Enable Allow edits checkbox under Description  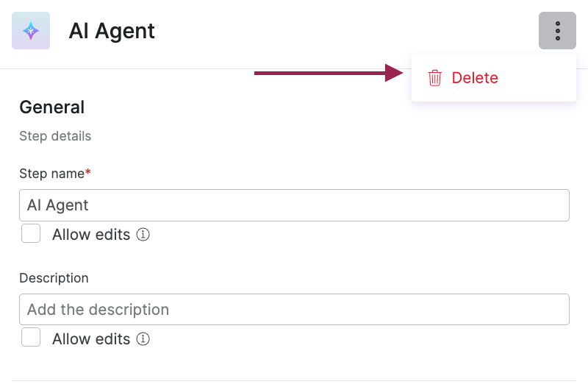pyautogui.click(x=31, y=337)
